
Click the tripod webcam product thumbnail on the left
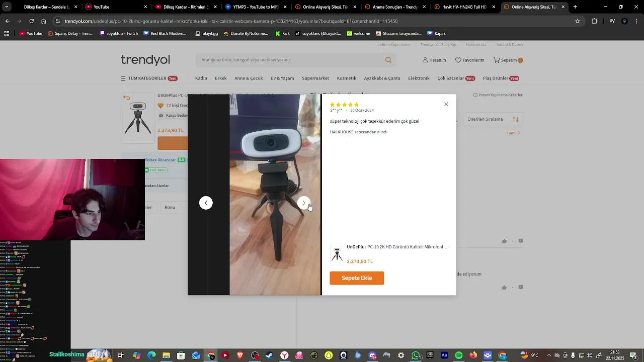(x=138, y=118)
